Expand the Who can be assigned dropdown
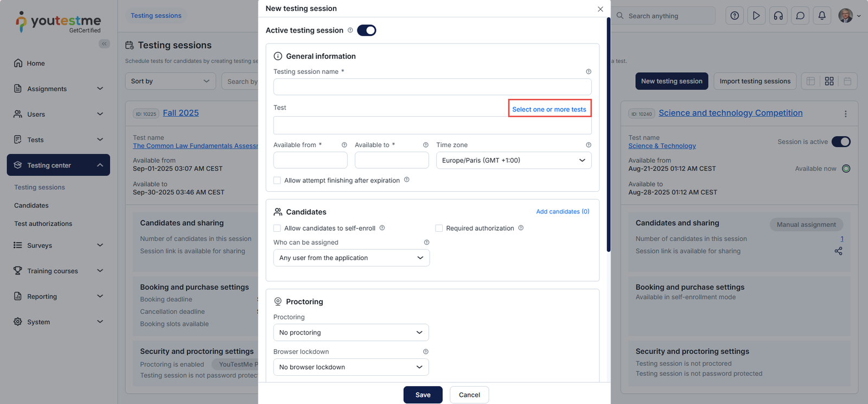This screenshot has width=868, height=404. [351, 258]
